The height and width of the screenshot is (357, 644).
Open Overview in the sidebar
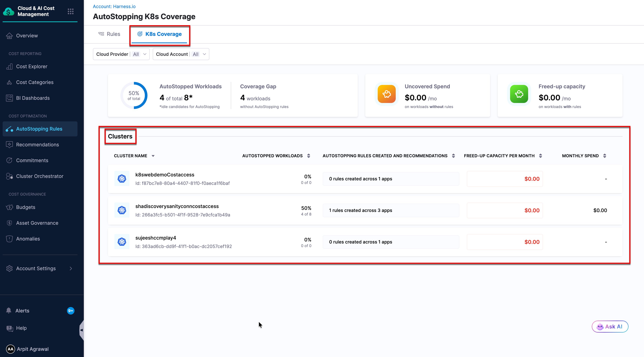coord(27,36)
